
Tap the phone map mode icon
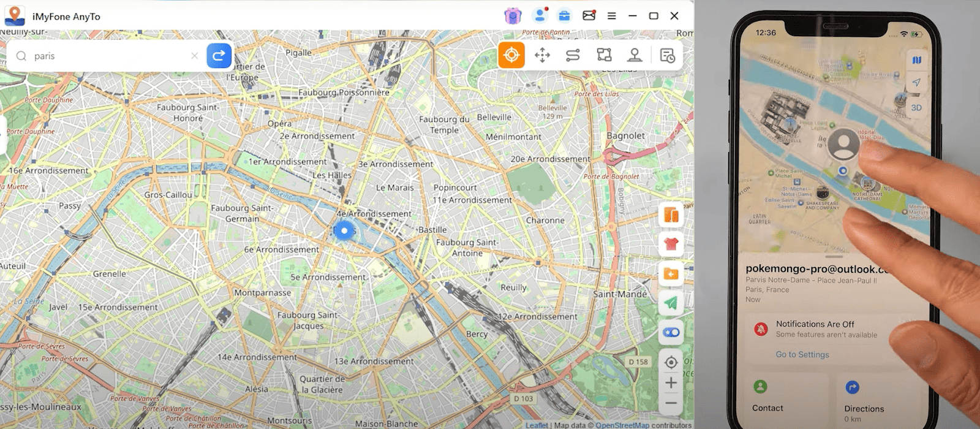click(916, 60)
